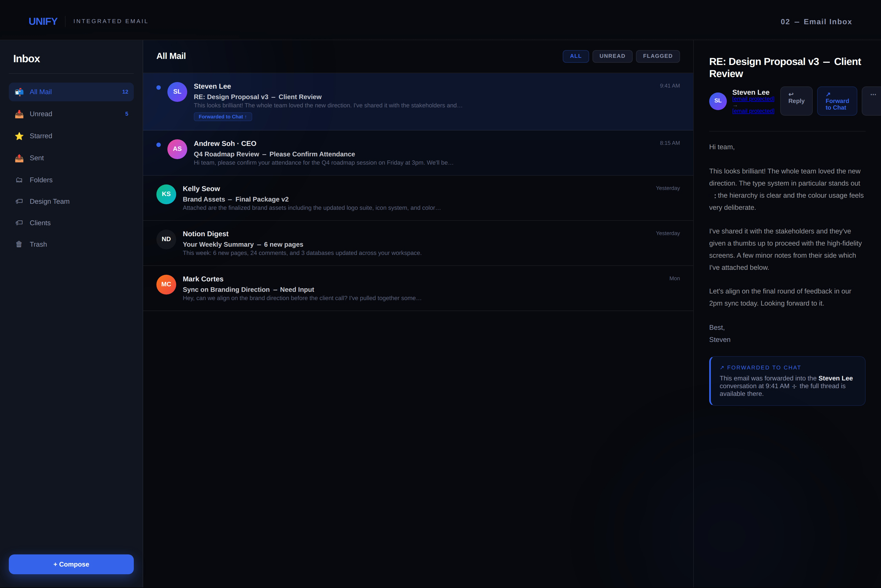Switch to the FLAGGED filter tab
Image resolution: width=881 pixels, height=588 pixels.
pyautogui.click(x=657, y=56)
